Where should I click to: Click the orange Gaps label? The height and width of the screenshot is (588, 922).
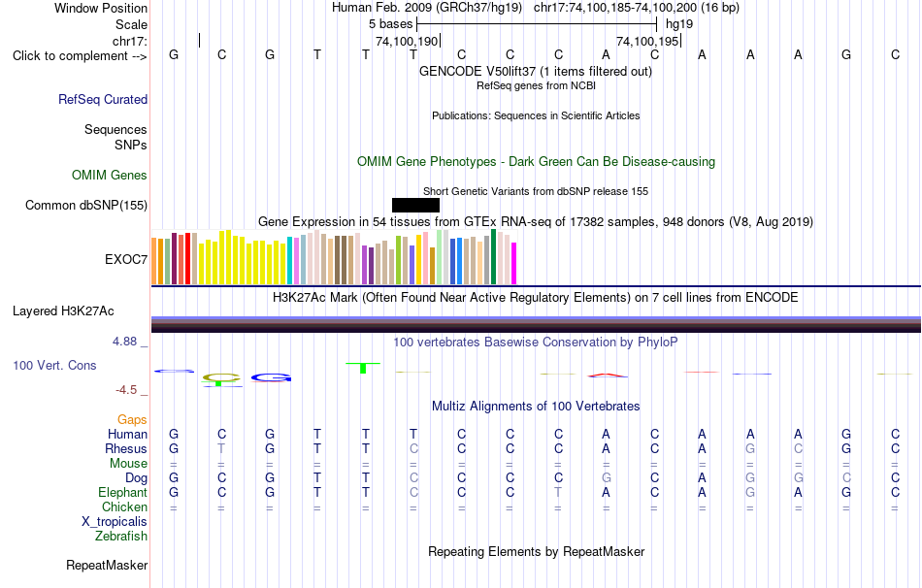pos(132,420)
